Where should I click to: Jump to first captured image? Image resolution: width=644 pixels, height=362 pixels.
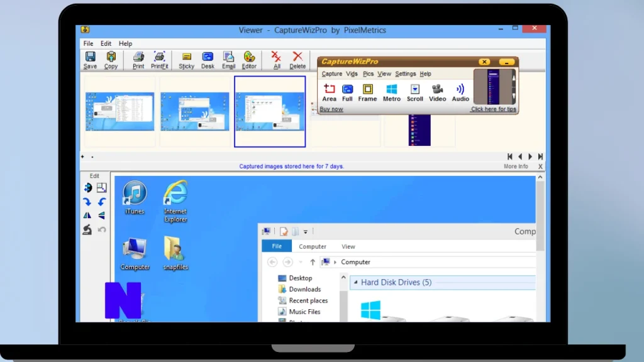[509, 156]
